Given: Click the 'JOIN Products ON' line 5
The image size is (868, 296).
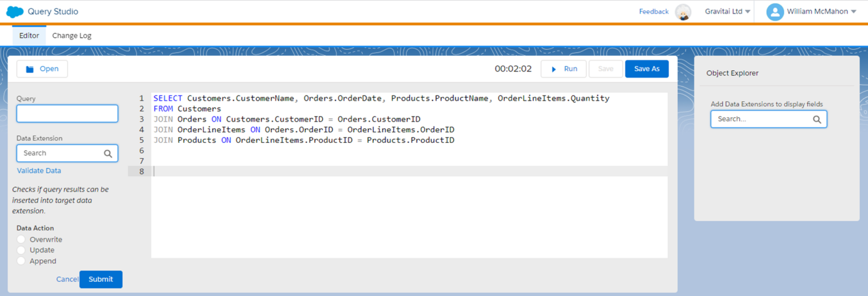Looking at the screenshot, I should pos(303,140).
